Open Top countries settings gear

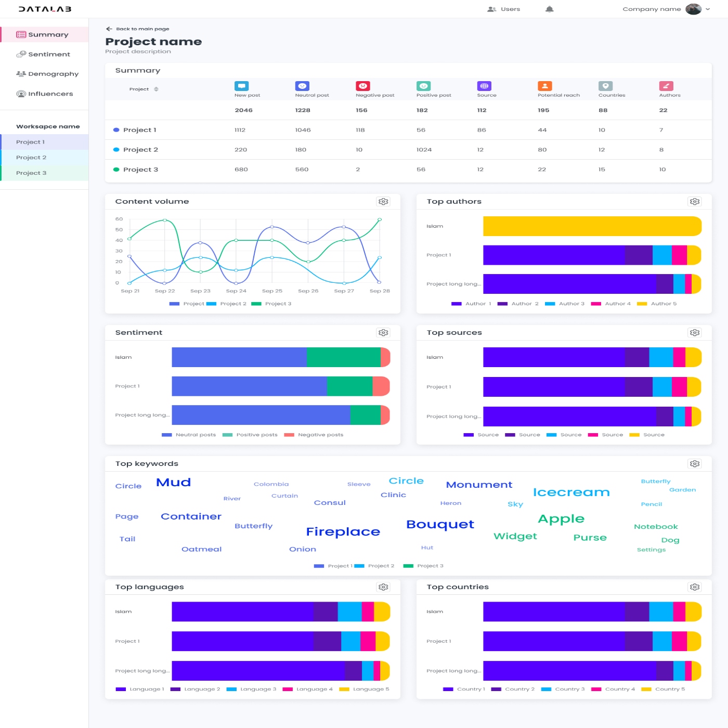pos(695,587)
